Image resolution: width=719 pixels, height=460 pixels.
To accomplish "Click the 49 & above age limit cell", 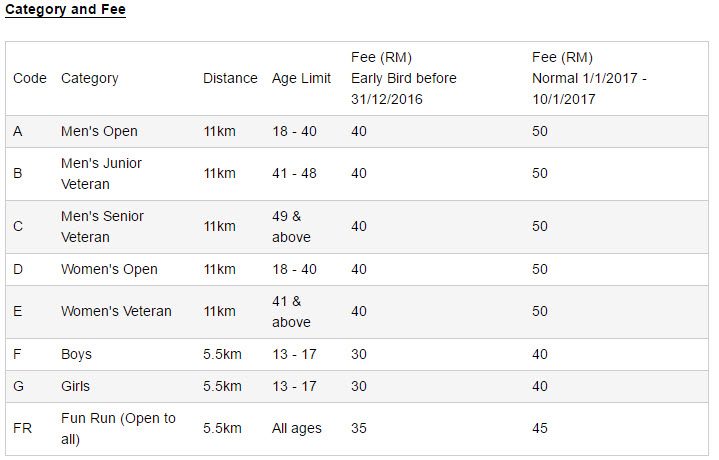I will pyautogui.click(x=291, y=226).
